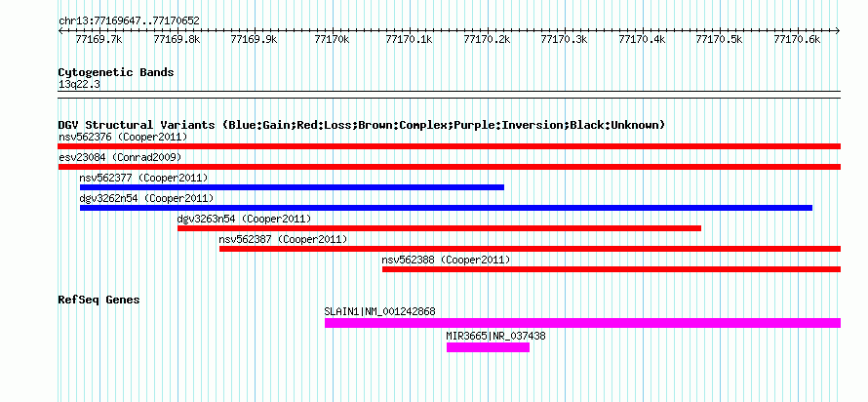
Task: Click the 77169.8k ruler tick label
Action: click(x=176, y=39)
